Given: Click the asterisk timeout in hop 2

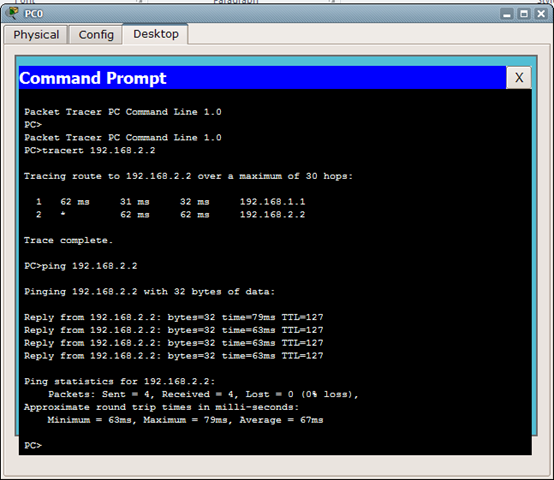Looking at the screenshot, I should tap(63, 214).
